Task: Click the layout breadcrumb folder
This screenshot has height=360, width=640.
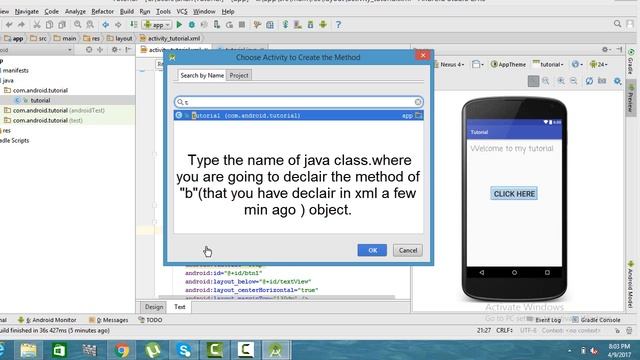Action: point(120,38)
